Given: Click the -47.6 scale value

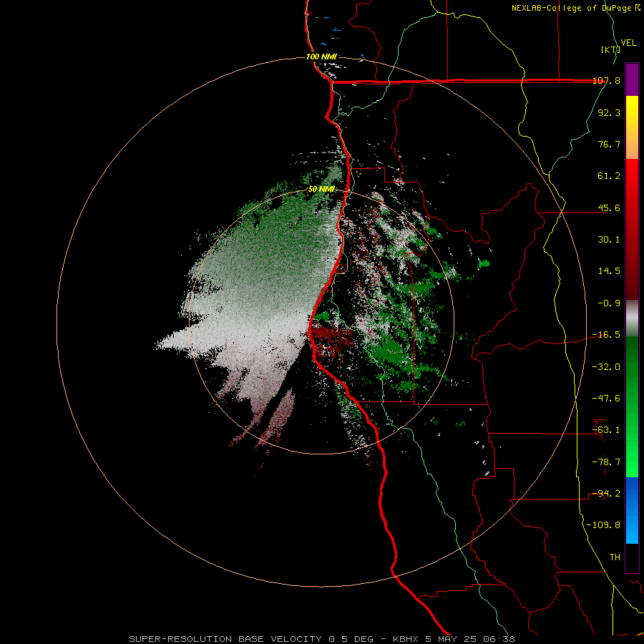Looking at the screenshot, I should (x=606, y=399).
